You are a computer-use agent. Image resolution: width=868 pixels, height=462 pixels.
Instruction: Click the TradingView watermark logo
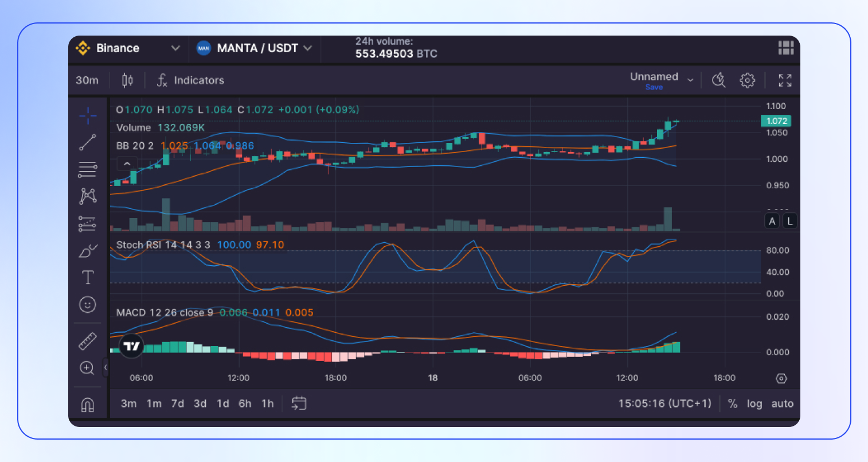[131, 347]
